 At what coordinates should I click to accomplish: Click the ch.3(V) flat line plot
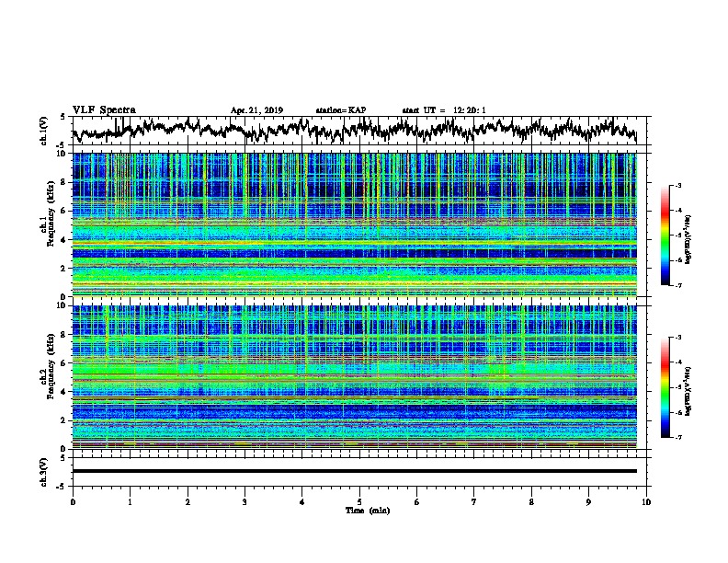tap(361, 472)
